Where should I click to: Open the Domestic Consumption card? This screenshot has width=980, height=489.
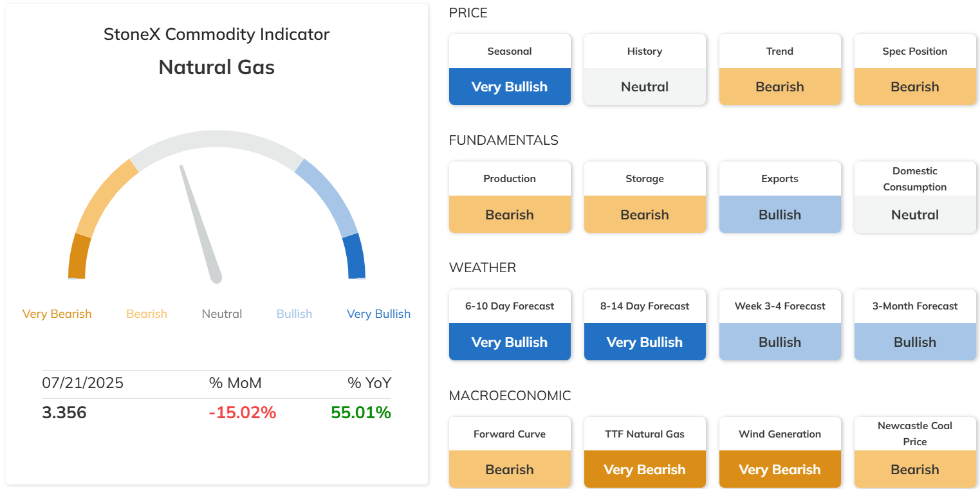[915, 197]
